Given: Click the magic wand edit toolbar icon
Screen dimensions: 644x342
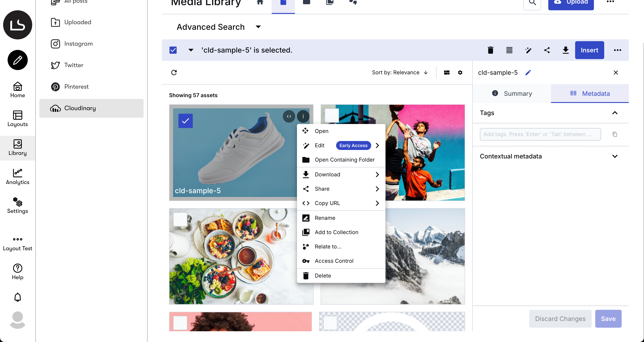Looking at the screenshot, I should point(528,50).
